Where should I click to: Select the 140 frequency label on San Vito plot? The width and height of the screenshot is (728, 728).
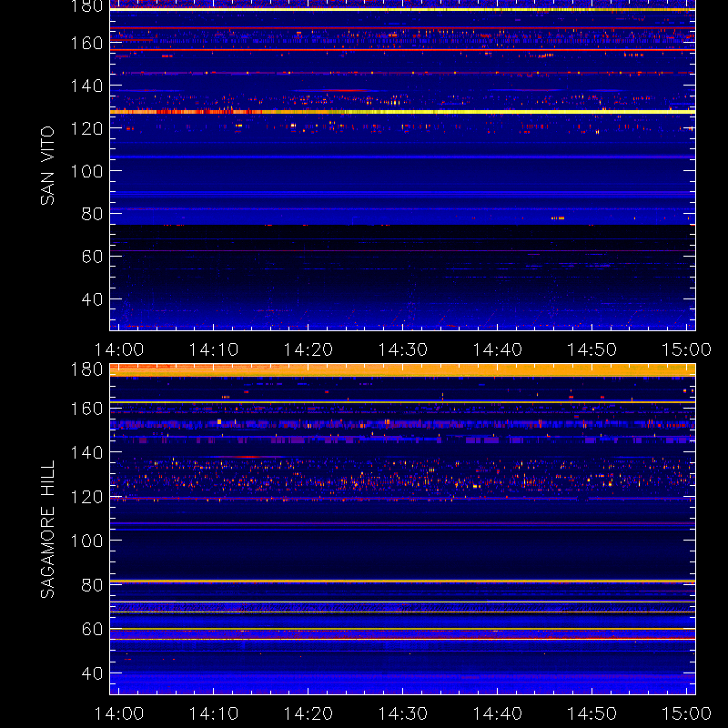click(86, 86)
